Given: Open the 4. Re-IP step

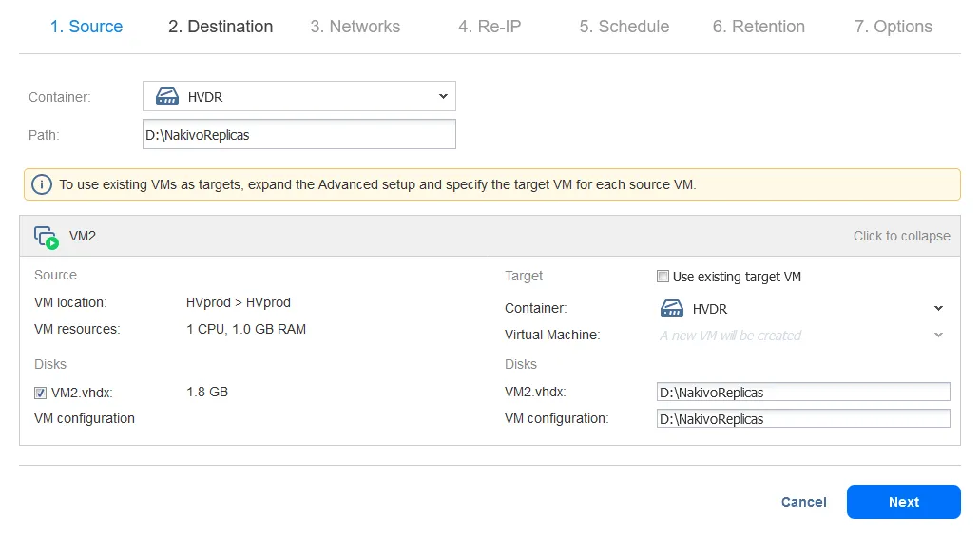Looking at the screenshot, I should pyautogui.click(x=490, y=27).
